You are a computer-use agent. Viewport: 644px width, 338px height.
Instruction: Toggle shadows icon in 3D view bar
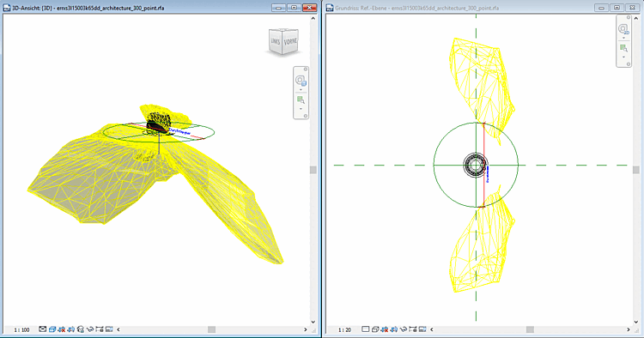[71, 329]
